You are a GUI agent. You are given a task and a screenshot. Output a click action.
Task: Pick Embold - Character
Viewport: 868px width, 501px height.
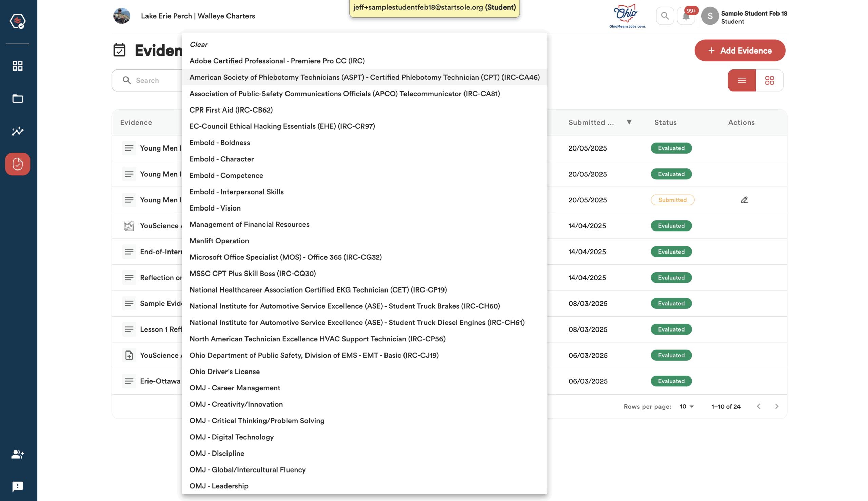click(364, 159)
